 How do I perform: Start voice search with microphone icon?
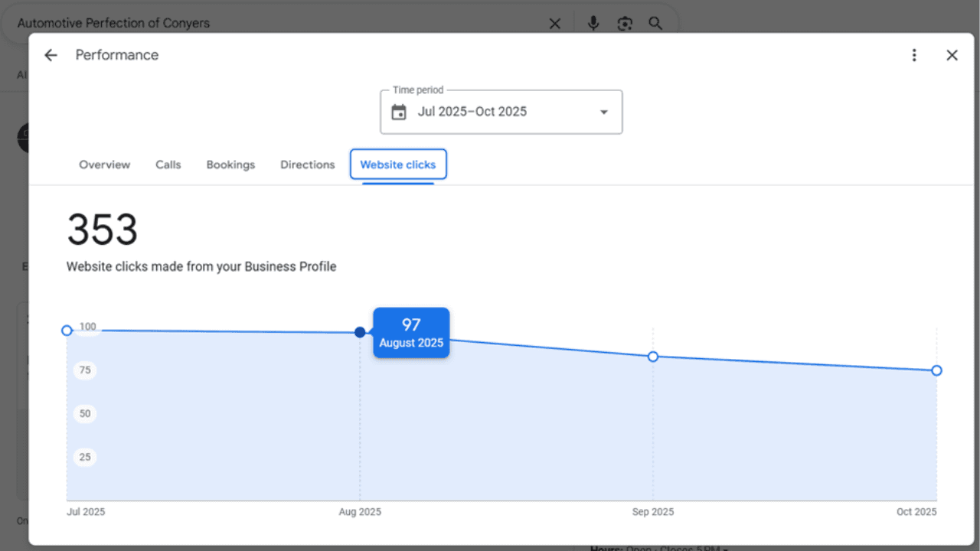point(593,24)
